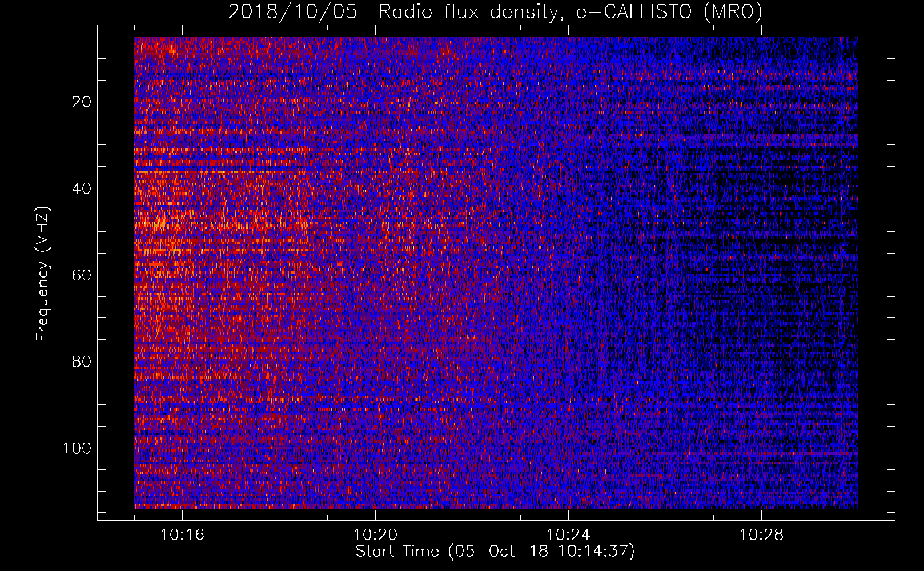924x571 pixels.
Task: Click the '20' frequency tick label
Action: (82, 102)
